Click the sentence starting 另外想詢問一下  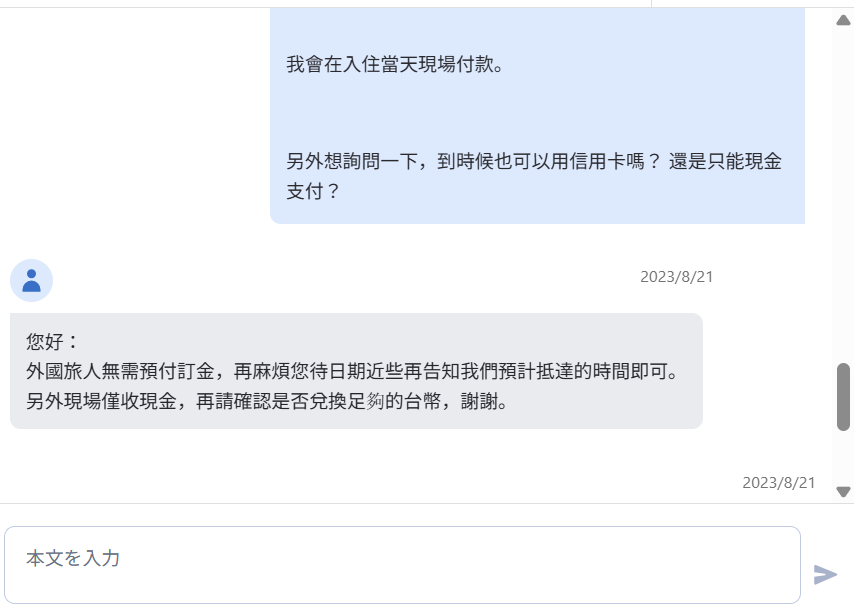[534, 161]
